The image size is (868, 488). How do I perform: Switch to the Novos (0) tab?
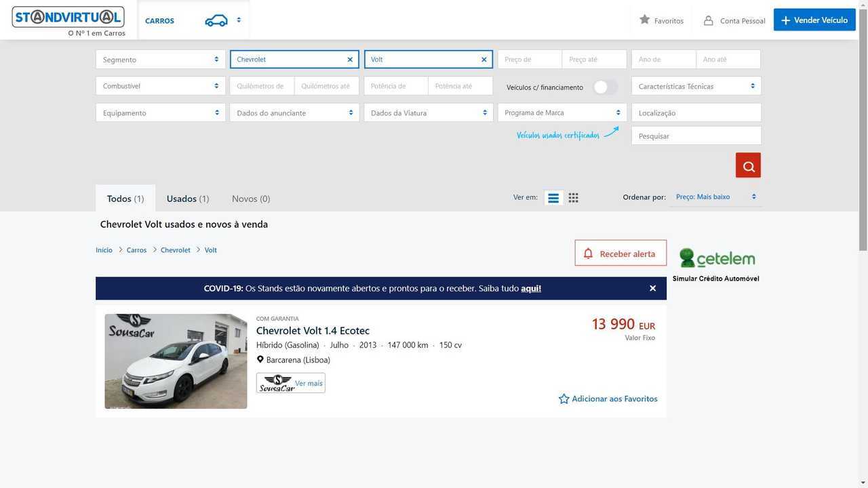[251, 199]
